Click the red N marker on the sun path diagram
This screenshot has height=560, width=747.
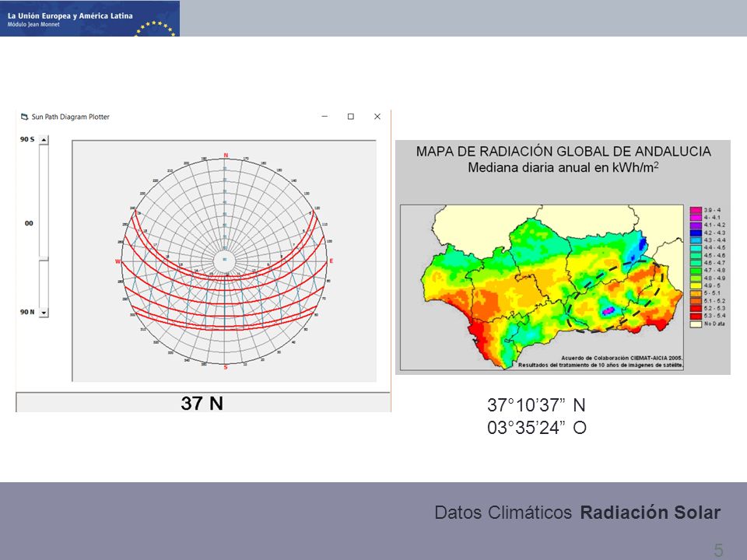(226, 156)
